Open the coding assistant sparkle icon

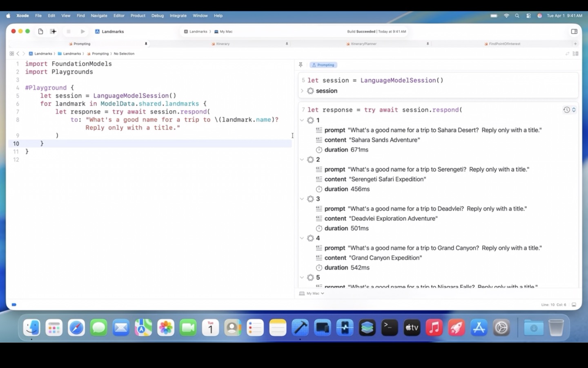[53, 31]
